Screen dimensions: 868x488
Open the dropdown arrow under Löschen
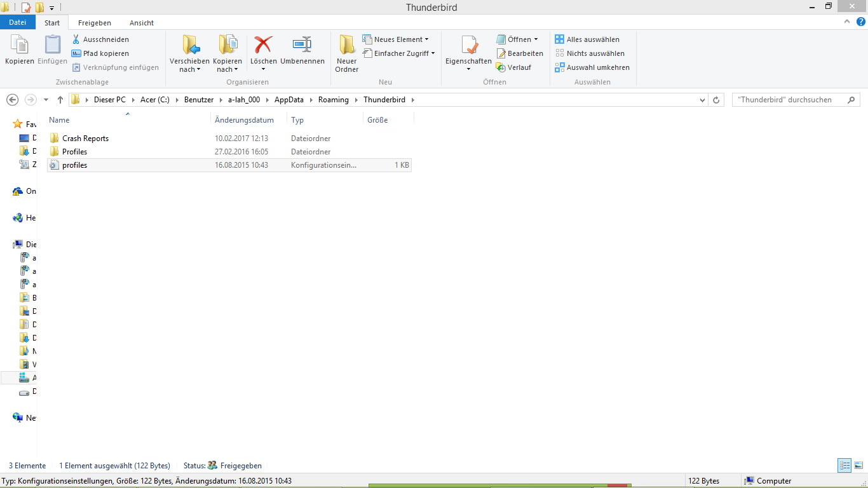pyautogui.click(x=263, y=69)
